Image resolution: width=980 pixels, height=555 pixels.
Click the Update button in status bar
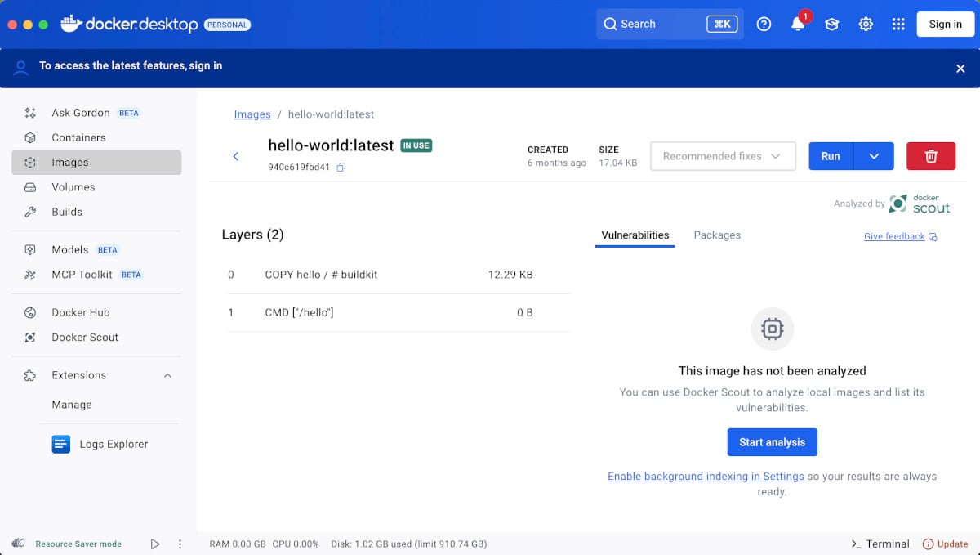945,544
